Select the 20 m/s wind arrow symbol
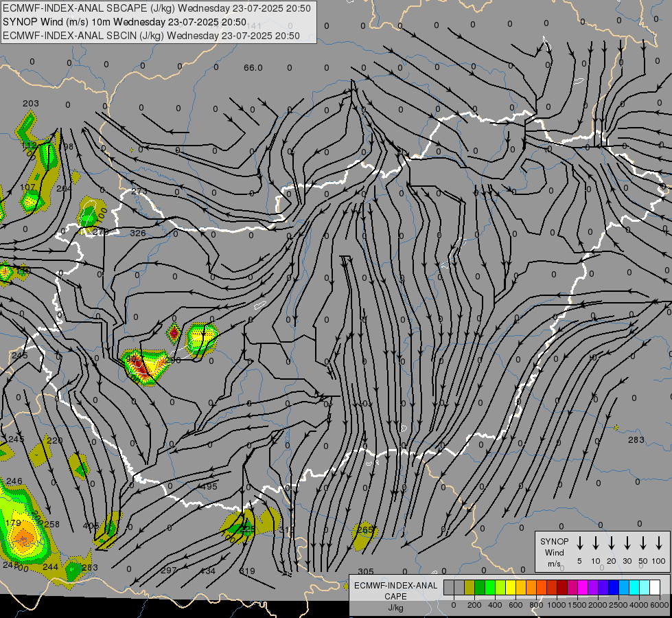The width and height of the screenshot is (672, 618). [x=612, y=542]
